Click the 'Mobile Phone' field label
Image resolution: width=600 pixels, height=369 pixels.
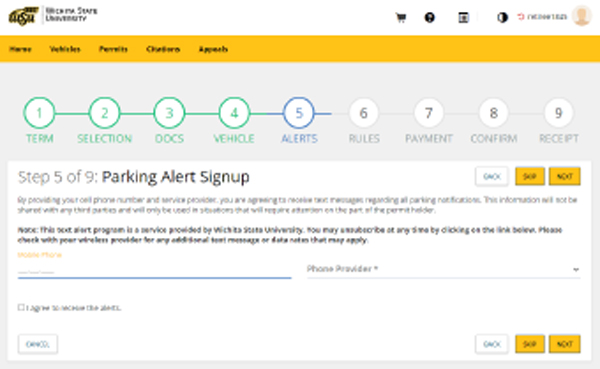39,255
